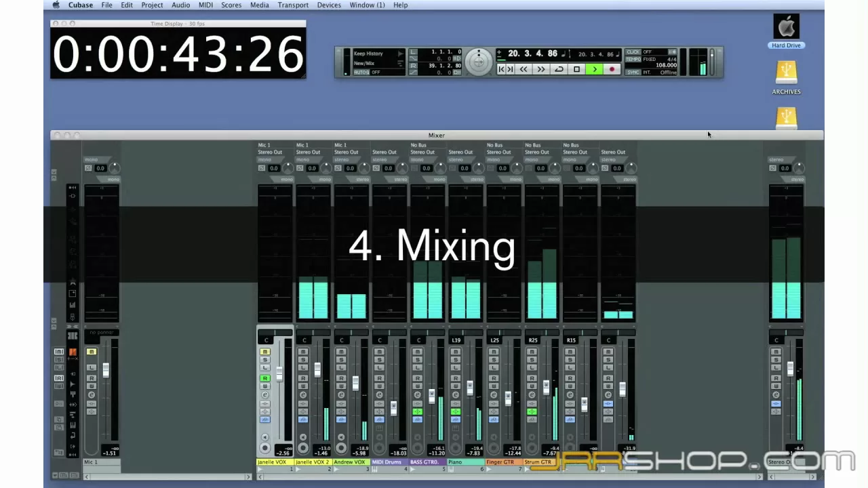
Task: Toggle monitor button on Janelle VOX channel
Action: pyautogui.click(x=265, y=437)
